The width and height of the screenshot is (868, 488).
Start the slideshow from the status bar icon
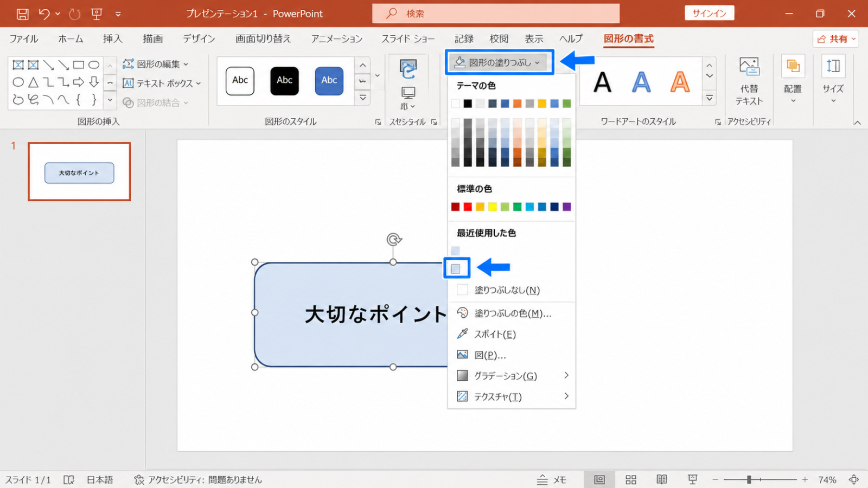click(692, 480)
